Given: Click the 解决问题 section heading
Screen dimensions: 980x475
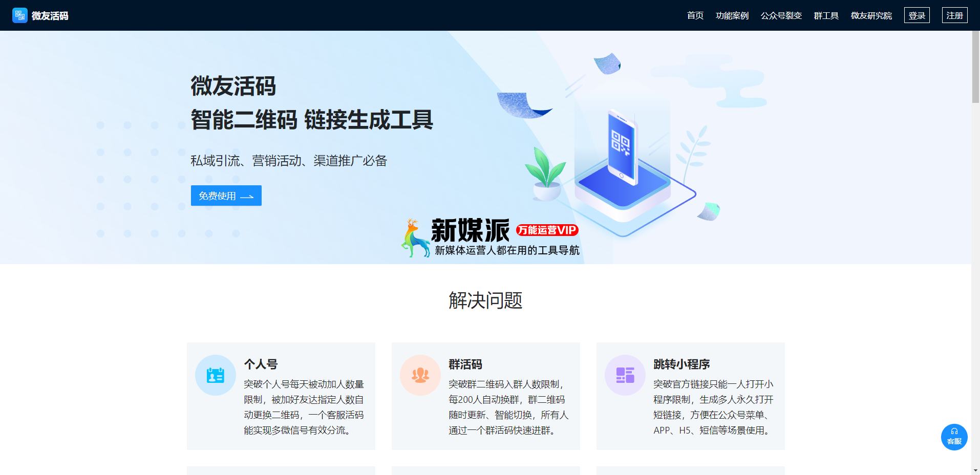Looking at the screenshot, I should (485, 300).
